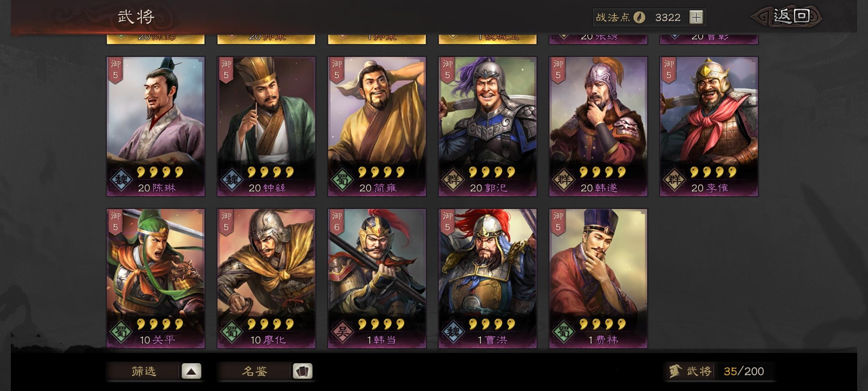Click the plus icon beside 战法点 3322
Image resolution: width=868 pixels, height=391 pixels.
tap(696, 17)
